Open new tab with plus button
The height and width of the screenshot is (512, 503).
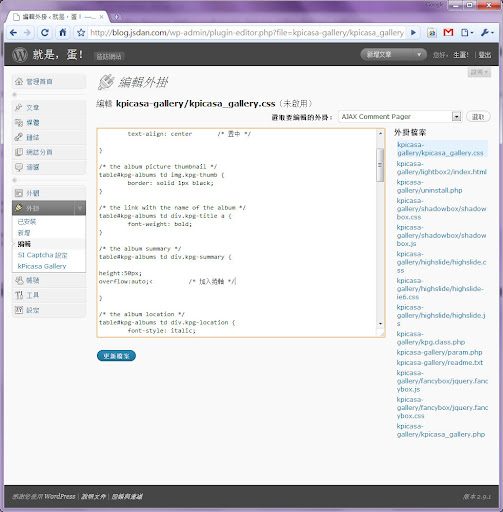pyautogui.click(x=116, y=17)
